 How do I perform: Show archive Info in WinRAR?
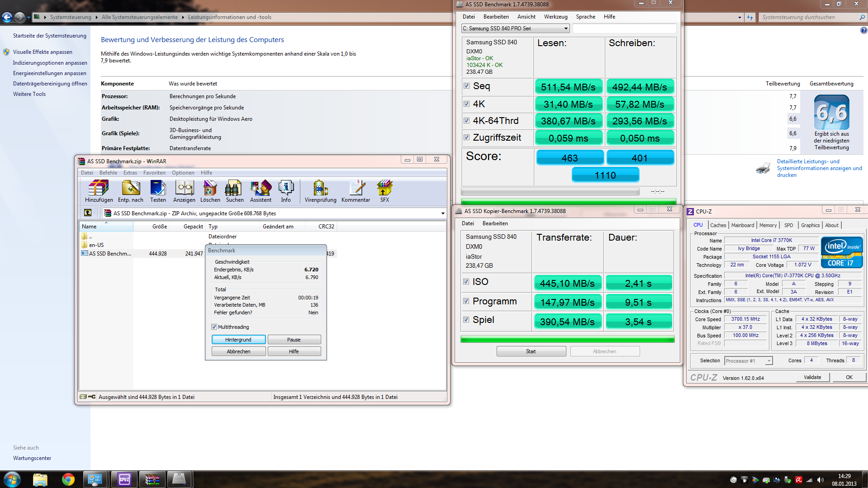(x=286, y=191)
